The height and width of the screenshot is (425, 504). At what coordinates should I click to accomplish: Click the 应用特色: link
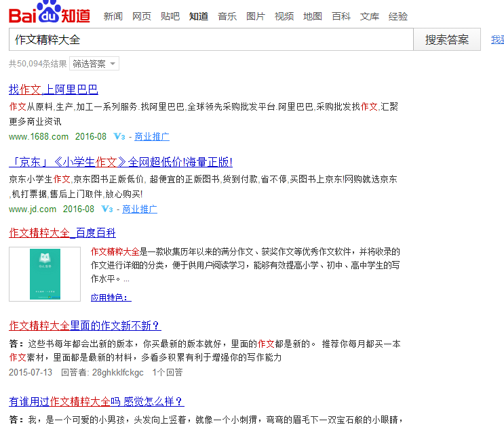pos(111,298)
